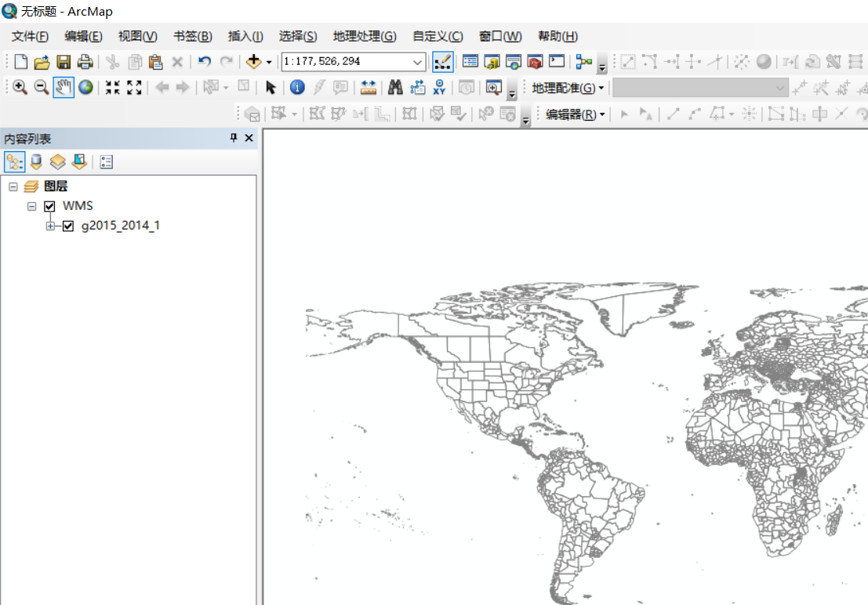Viewport: 868px width, 605px height.
Task: Toggle the WMS layer checkbox
Action: click(49, 206)
